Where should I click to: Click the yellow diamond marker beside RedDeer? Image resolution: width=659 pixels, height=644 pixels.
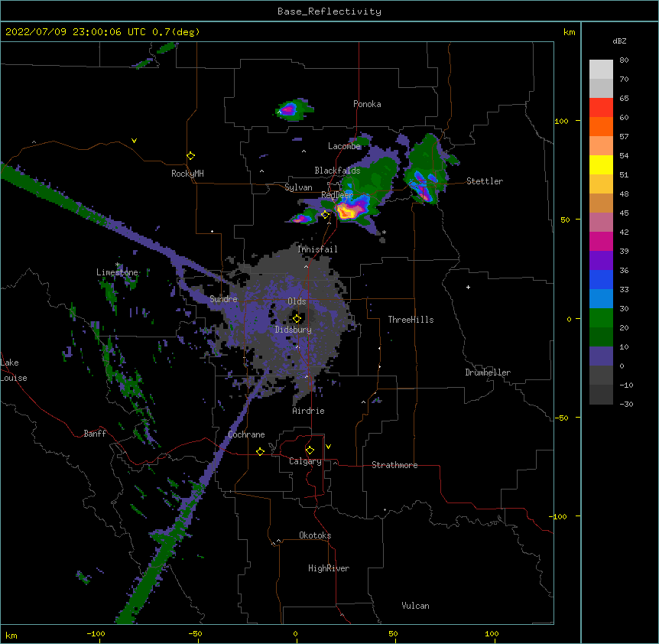(x=326, y=215)
